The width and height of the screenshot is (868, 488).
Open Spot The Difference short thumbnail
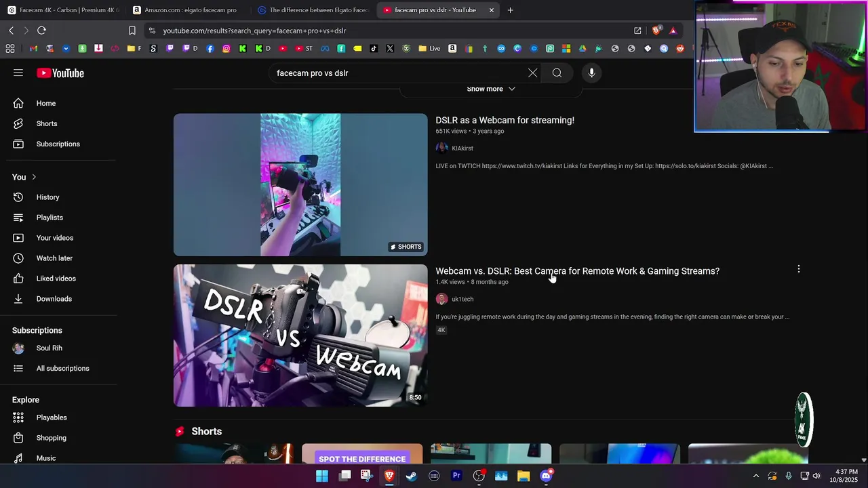pos(362,454)
